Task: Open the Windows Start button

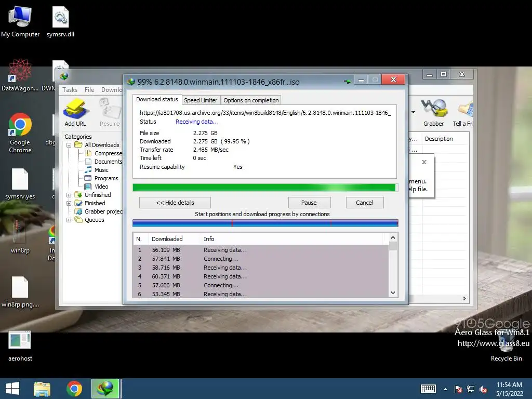Action: 12,389
